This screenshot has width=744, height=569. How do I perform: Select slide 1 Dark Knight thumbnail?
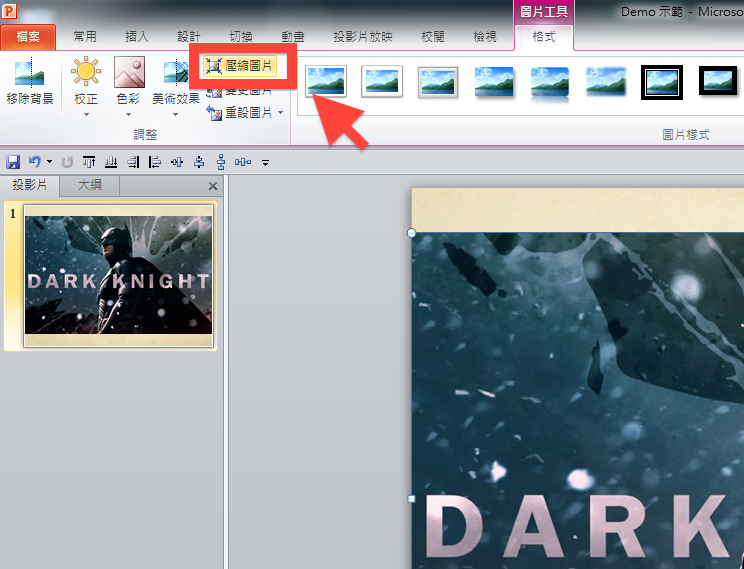pyautogui.click(x=119, y=276)
